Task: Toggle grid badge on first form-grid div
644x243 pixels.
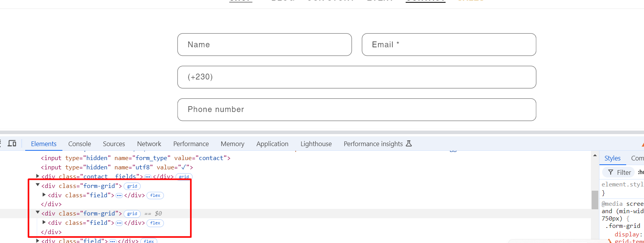Action: (132, 186)
